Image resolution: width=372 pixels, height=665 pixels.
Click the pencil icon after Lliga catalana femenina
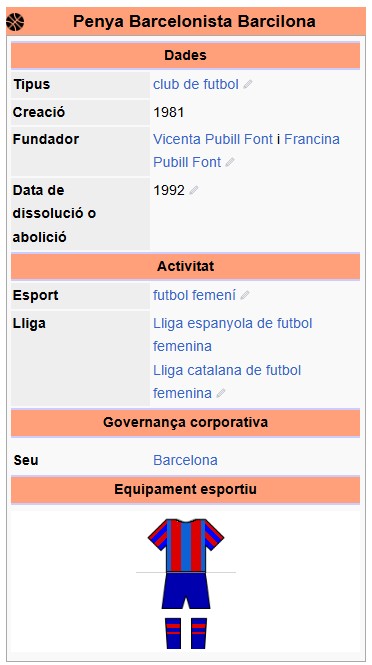(221, 394)
